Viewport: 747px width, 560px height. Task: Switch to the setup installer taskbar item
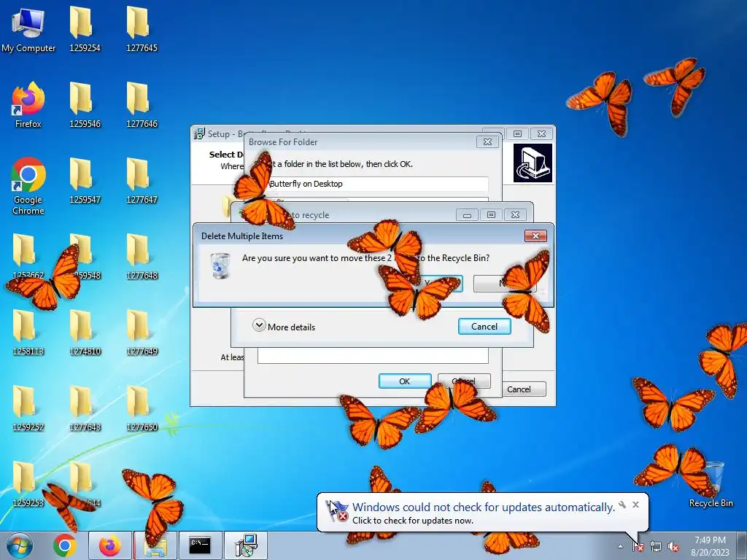click(x=246, y=545)
